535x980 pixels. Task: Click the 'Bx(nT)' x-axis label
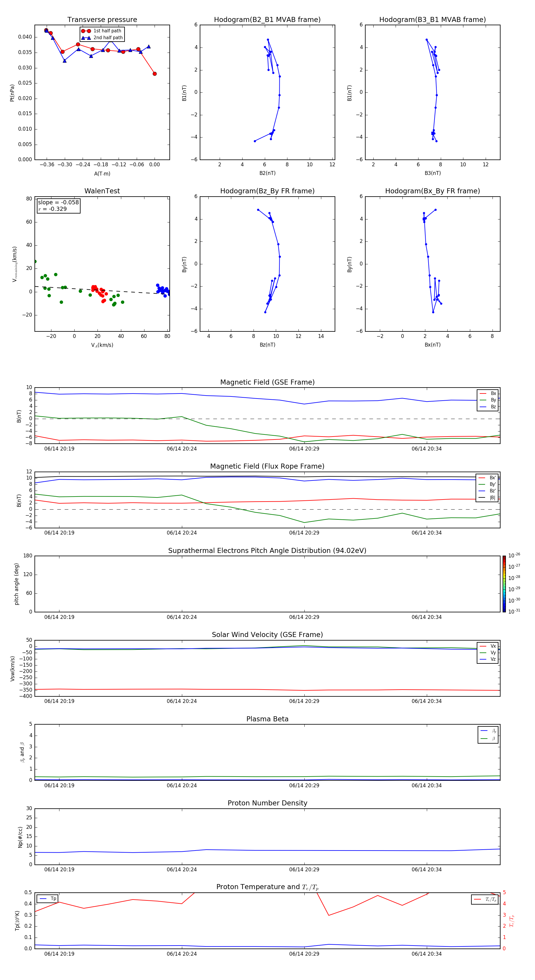coord(432,345)
